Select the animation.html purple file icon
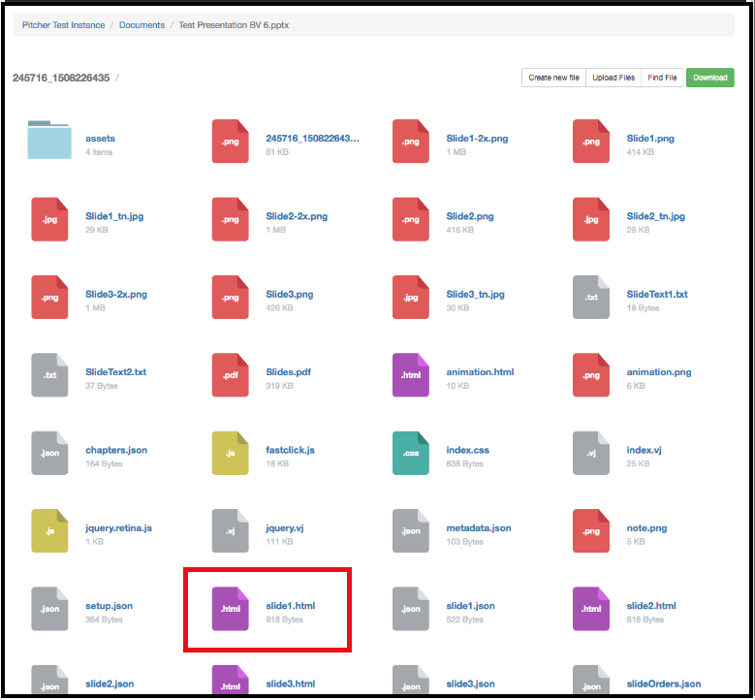755x700 pixels. click(411, 374)
